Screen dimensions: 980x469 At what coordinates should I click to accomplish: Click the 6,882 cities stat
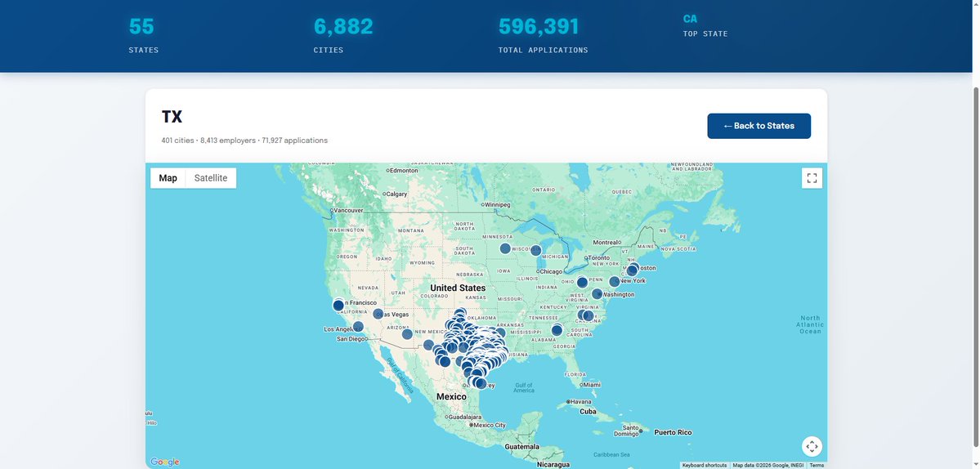point(343,27)
